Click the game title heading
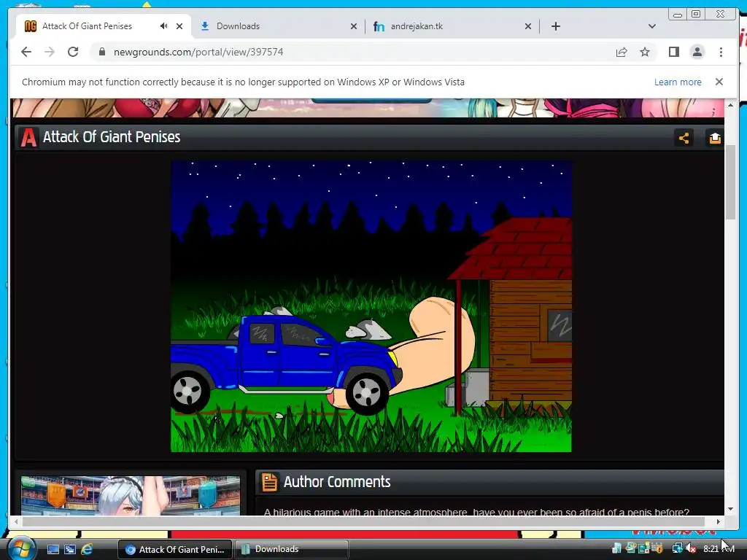 click(112, 137)
